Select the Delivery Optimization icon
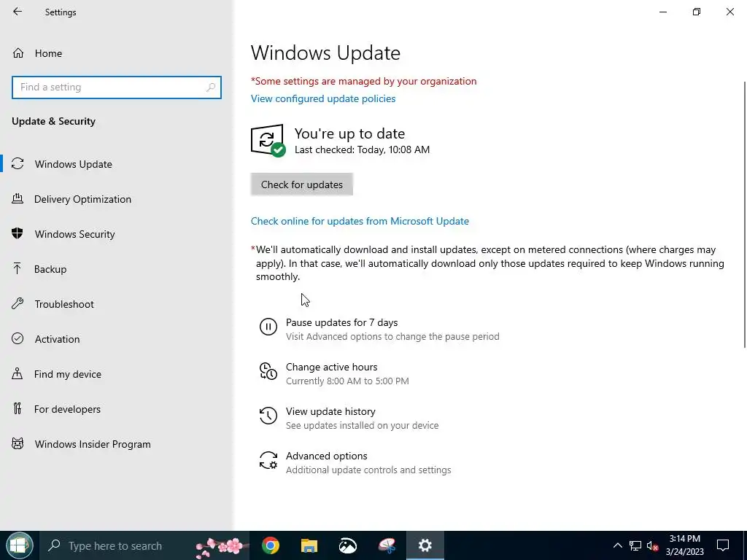The height and width of the screenshot is (560, 747). [18, 198]
